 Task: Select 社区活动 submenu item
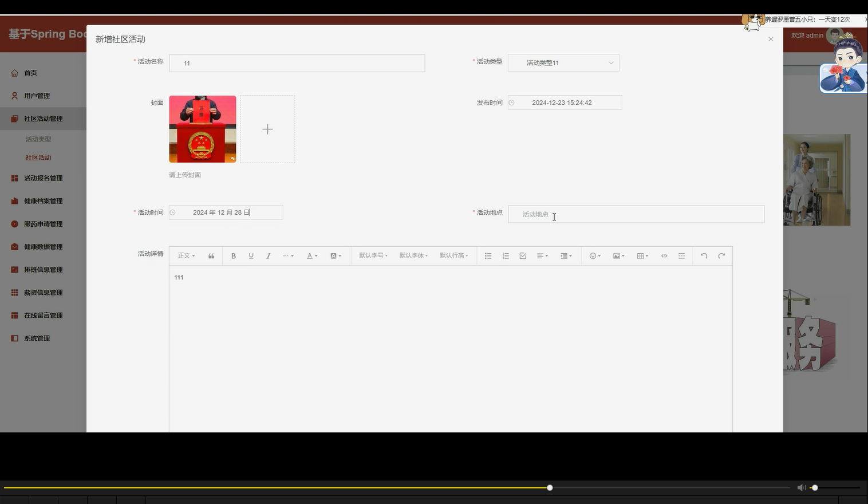(x=38, y=157)
